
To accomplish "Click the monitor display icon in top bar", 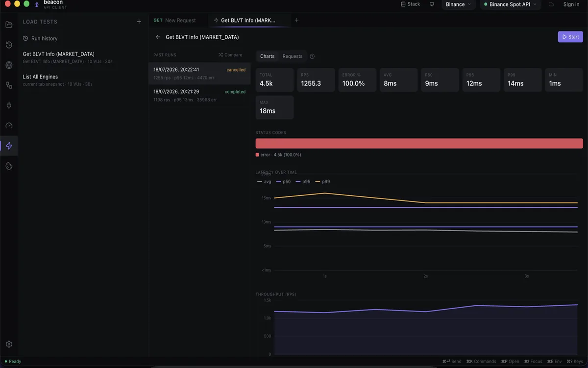I will (432, 4).
